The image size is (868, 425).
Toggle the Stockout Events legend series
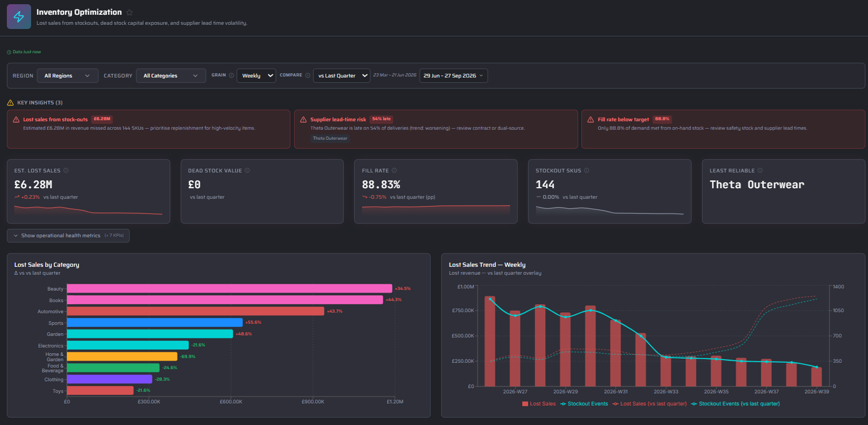[584, 404]
